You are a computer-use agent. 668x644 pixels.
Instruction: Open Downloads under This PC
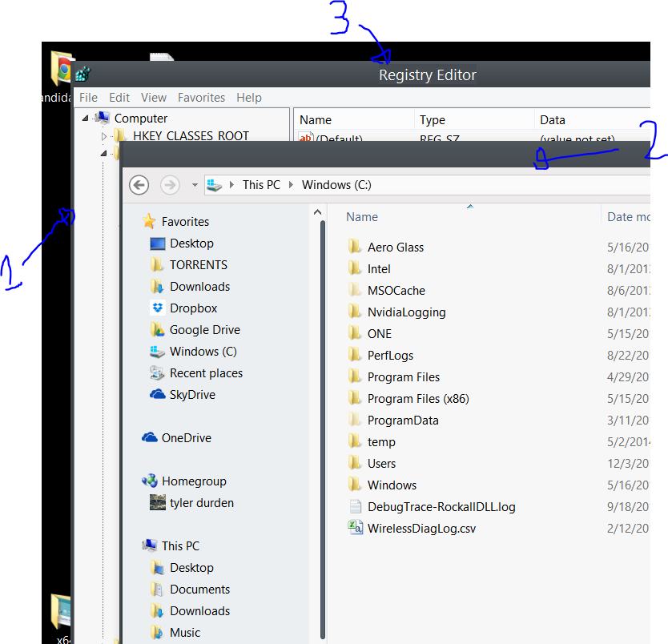tap(199, 611)
